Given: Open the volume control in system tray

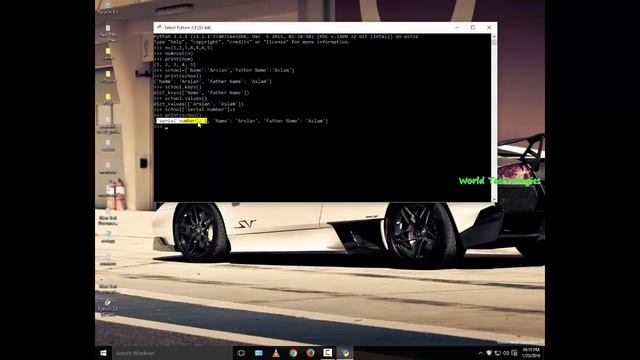Looking at the screenshot, I should 506,353.
